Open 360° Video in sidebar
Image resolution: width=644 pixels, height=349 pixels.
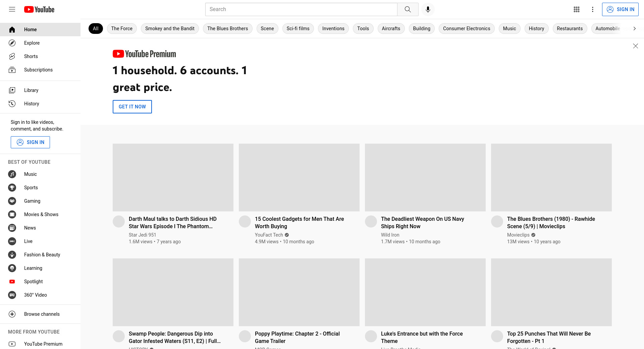[x=40, y=295]
